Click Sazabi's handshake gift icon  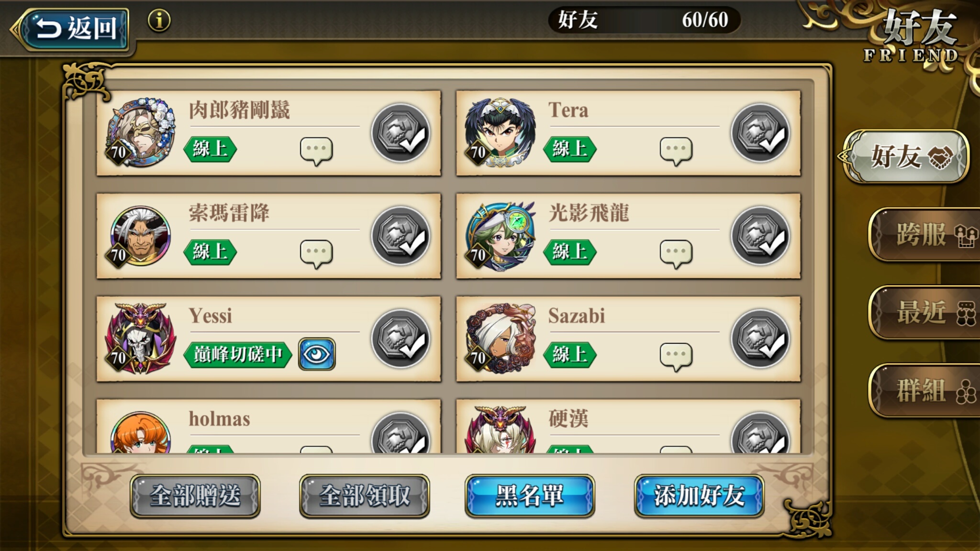(761, 339)
